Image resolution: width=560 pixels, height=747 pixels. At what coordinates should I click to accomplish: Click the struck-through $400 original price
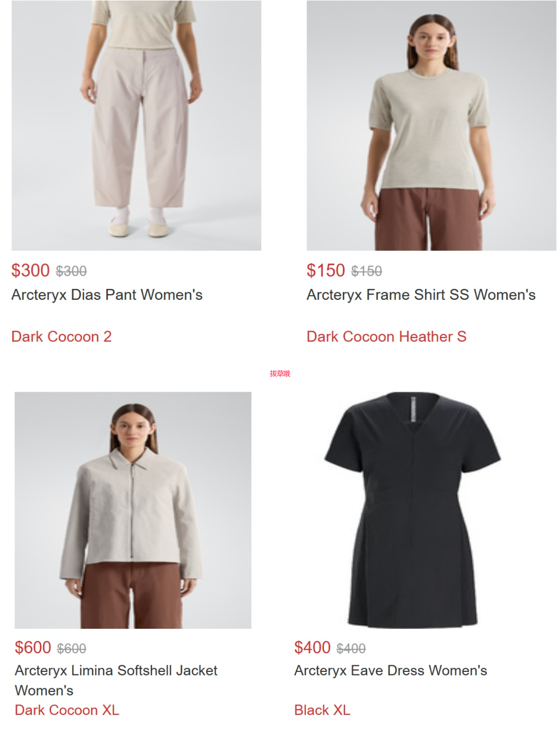coord(351,648)
